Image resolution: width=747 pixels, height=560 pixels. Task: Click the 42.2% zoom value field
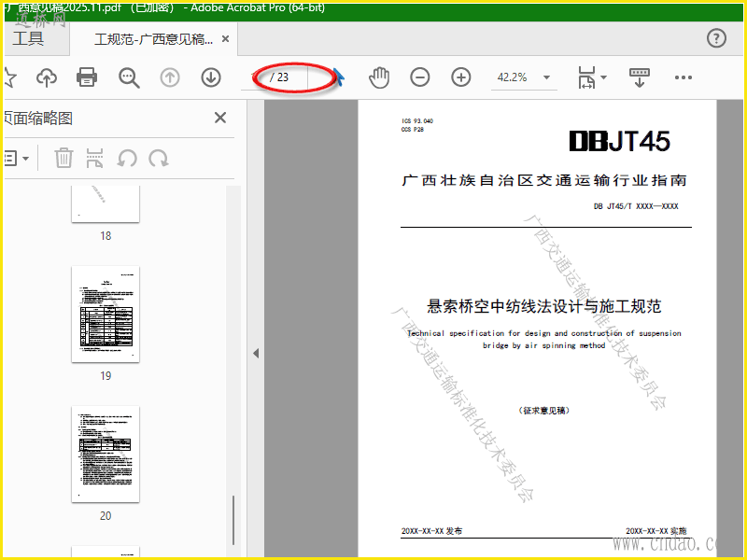(x=513, y=77)
